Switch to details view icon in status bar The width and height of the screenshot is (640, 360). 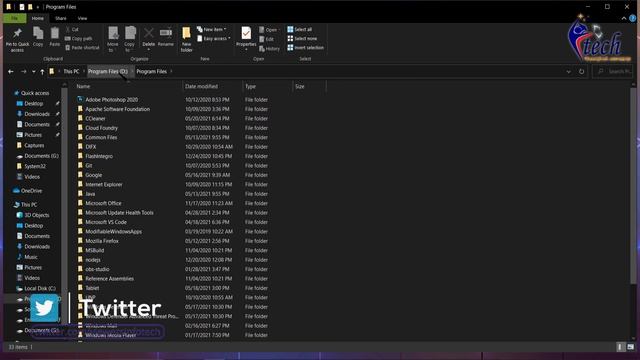pos(620,347)
